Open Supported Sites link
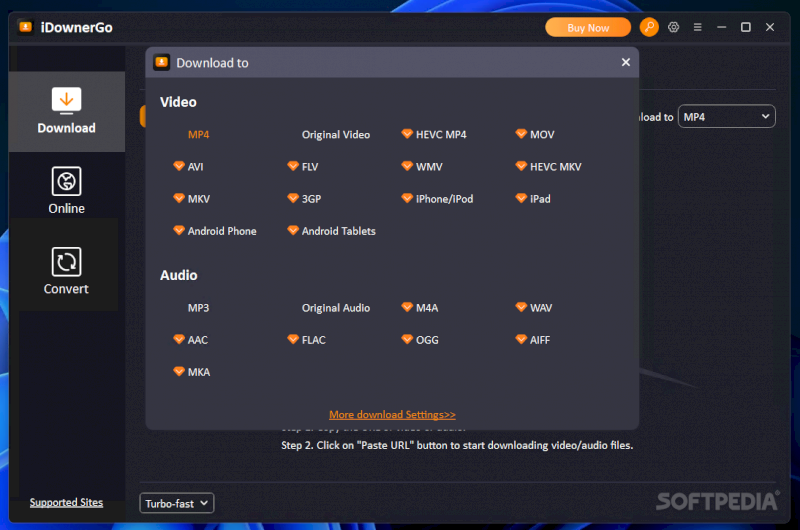The image size is (800, 530). point(66,502)
